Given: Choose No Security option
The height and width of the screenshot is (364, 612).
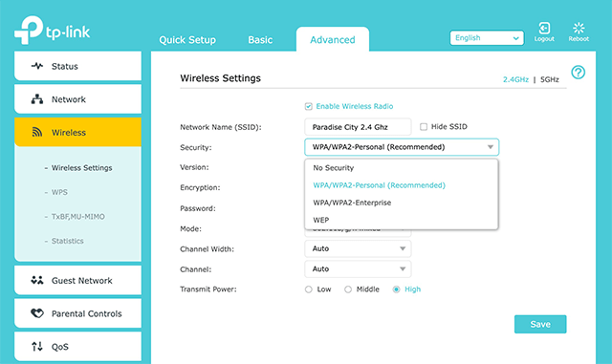Looking at the screenshot, I should [x=402, y=168].
